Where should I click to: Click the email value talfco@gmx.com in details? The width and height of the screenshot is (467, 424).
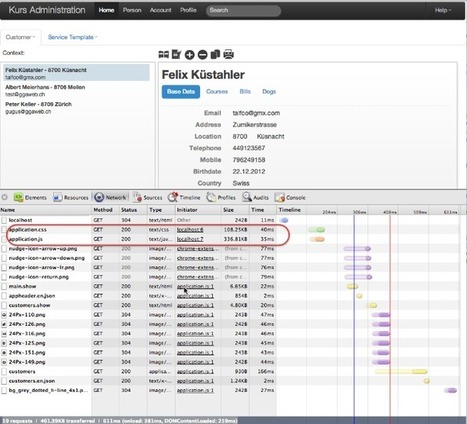[x=256, y=113]
